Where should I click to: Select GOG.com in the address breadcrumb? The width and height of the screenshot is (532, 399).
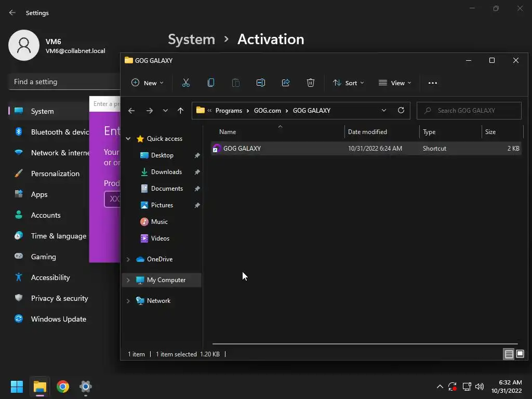coord(268,111)
